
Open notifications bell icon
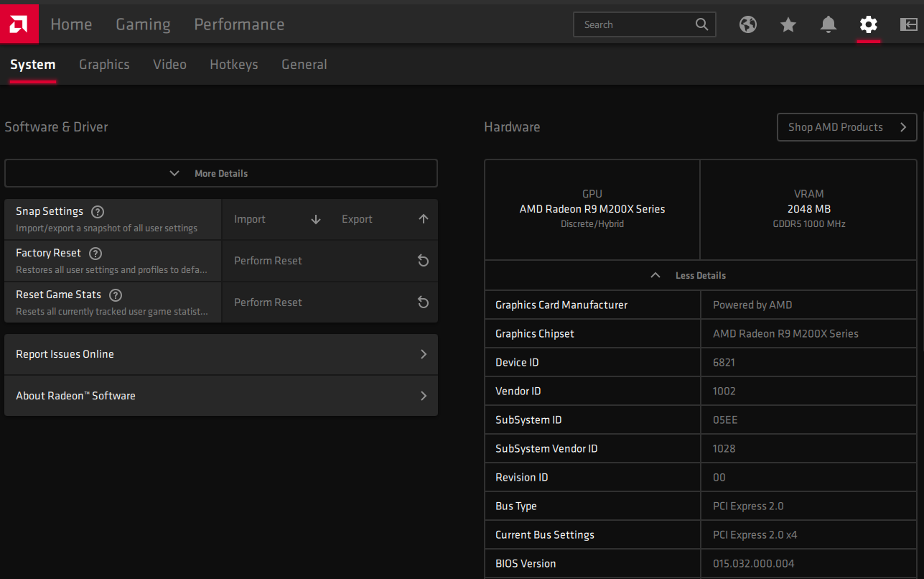click(x=829, y=24)
